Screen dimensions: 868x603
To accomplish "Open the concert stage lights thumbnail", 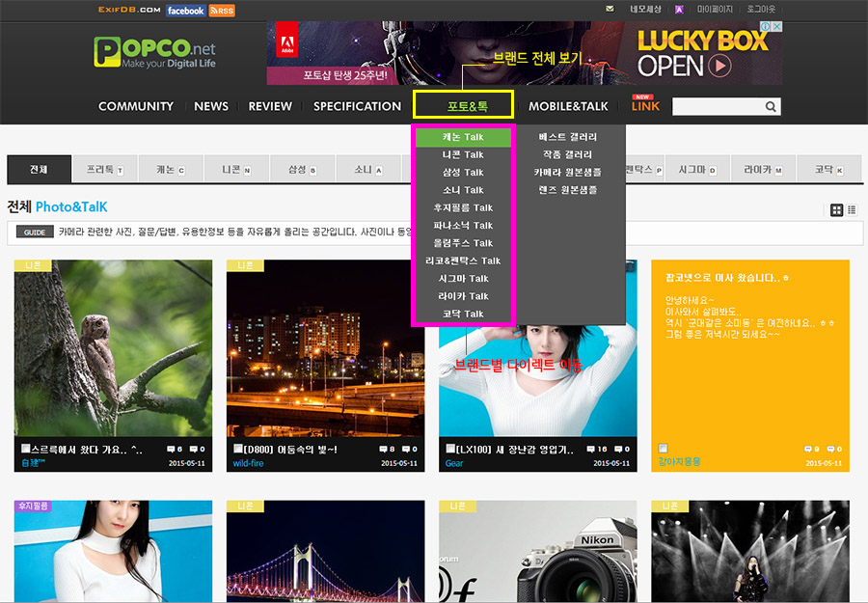I will 750,551.
